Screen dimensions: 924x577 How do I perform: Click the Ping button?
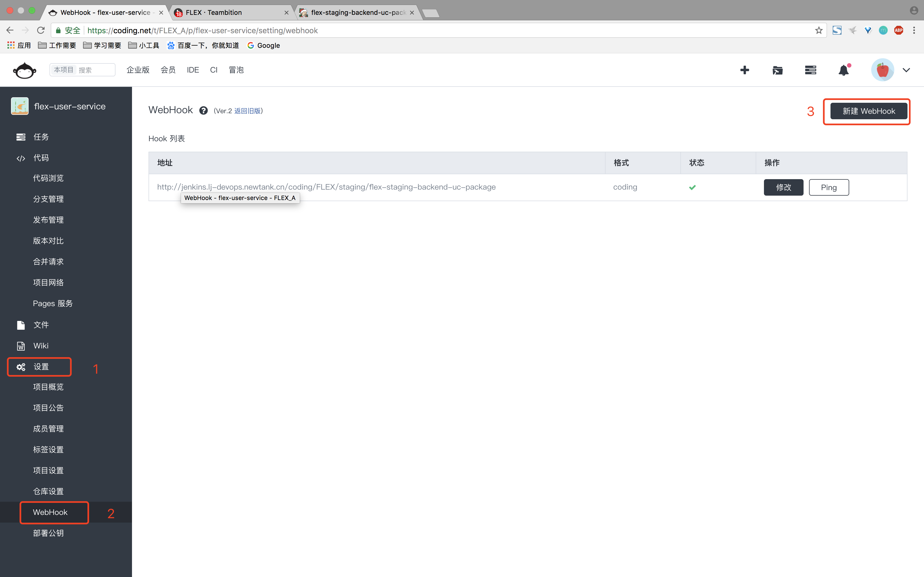(829, 187)
